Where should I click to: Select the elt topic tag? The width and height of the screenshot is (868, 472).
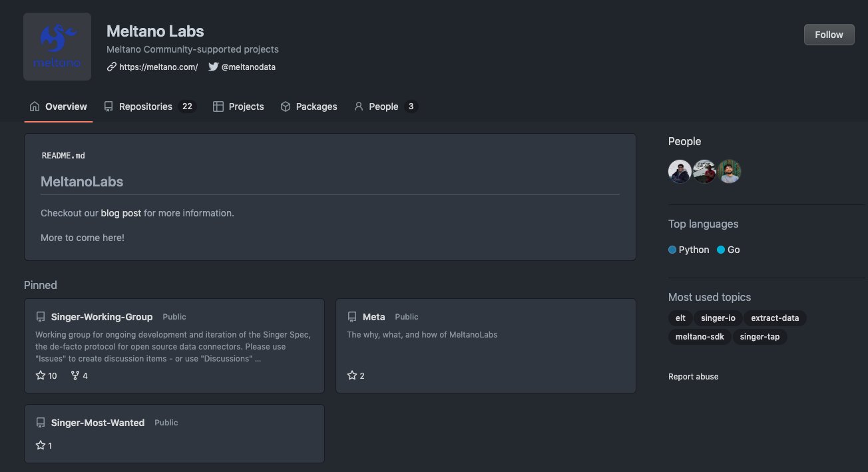coord(680,318)
